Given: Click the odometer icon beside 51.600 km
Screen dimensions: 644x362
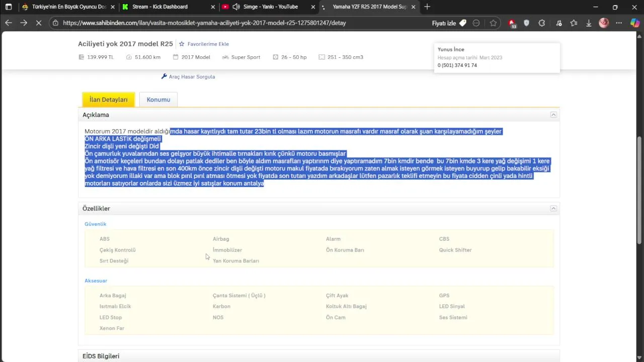Looking at the screenshot, I should tap(129, 57).
